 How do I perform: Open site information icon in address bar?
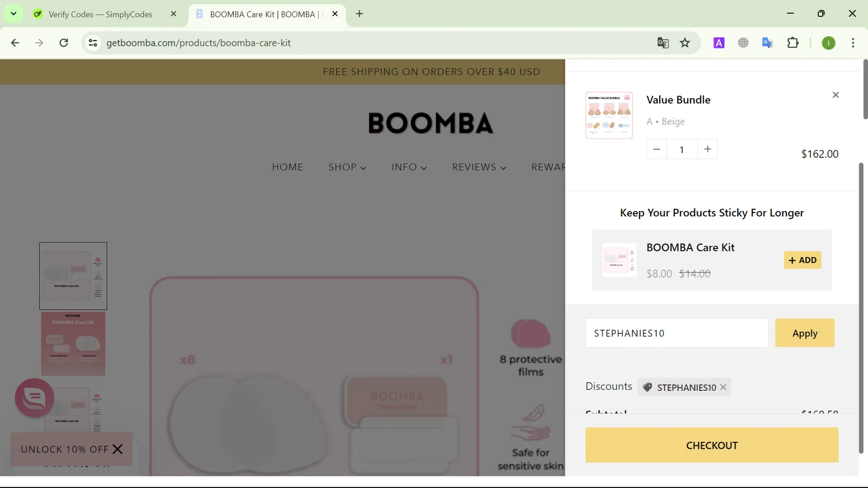point(93,43)
